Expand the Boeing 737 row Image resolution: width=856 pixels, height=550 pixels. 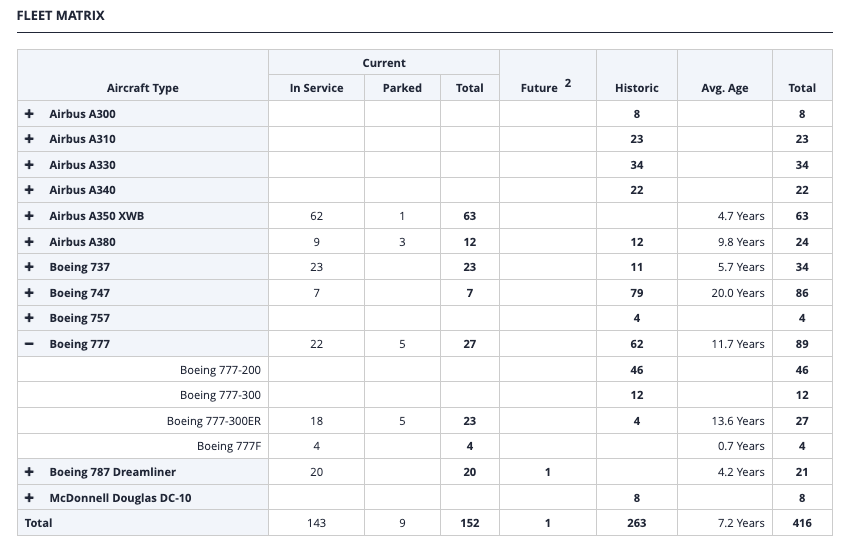click(30, 267)
